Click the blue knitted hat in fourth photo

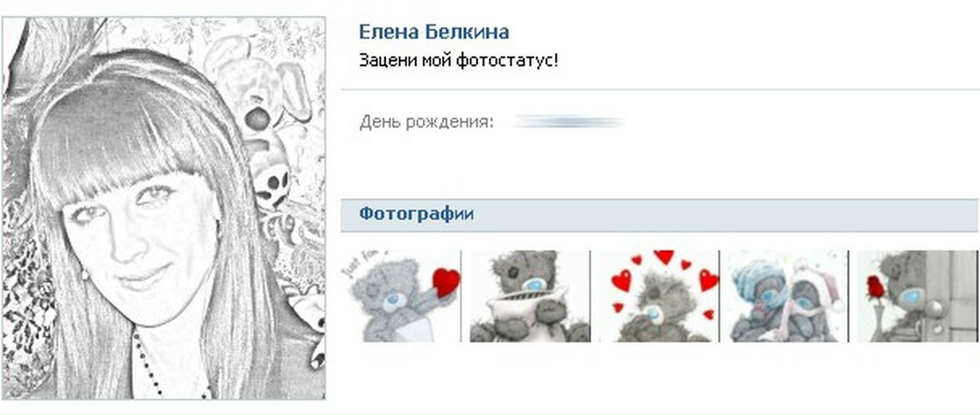[x=755, y=279]
